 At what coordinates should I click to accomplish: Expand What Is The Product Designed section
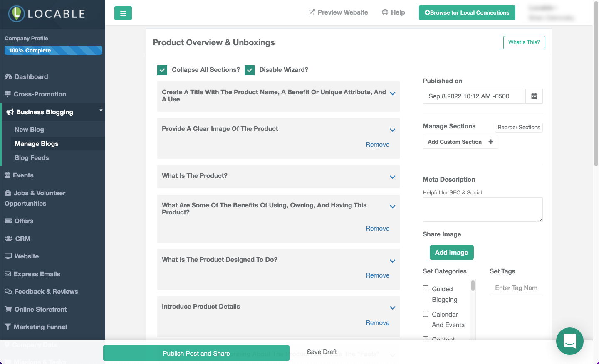click(392, 261)
